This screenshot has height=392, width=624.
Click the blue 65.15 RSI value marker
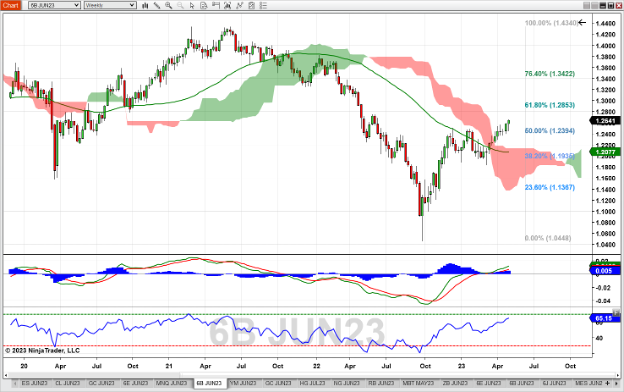[605, 318]
